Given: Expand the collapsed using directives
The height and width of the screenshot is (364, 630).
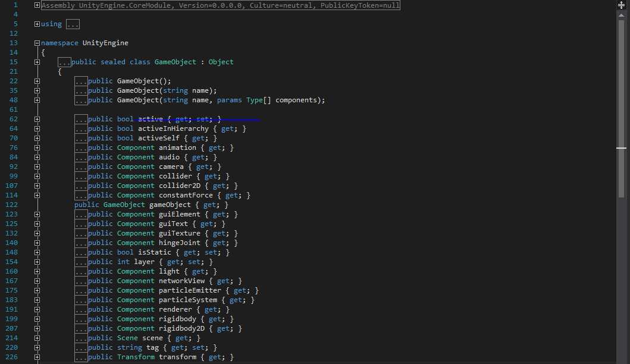Looking at the screenshot, I should [37, 24].
